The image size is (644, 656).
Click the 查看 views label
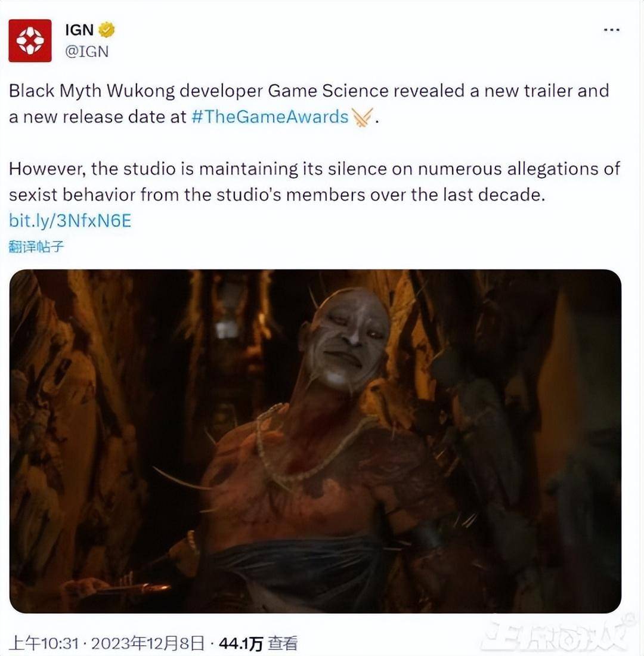pos(282,643)
